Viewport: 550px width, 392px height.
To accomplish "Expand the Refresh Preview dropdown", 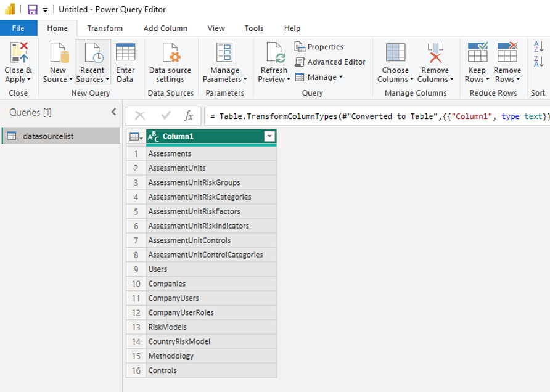I will click(x=289, y=80).
